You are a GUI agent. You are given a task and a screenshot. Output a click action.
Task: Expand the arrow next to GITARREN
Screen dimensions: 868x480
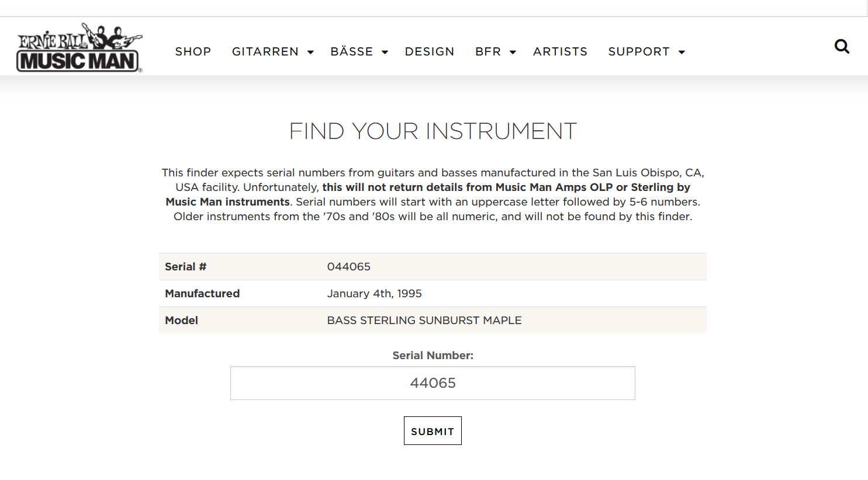[311, 52]
